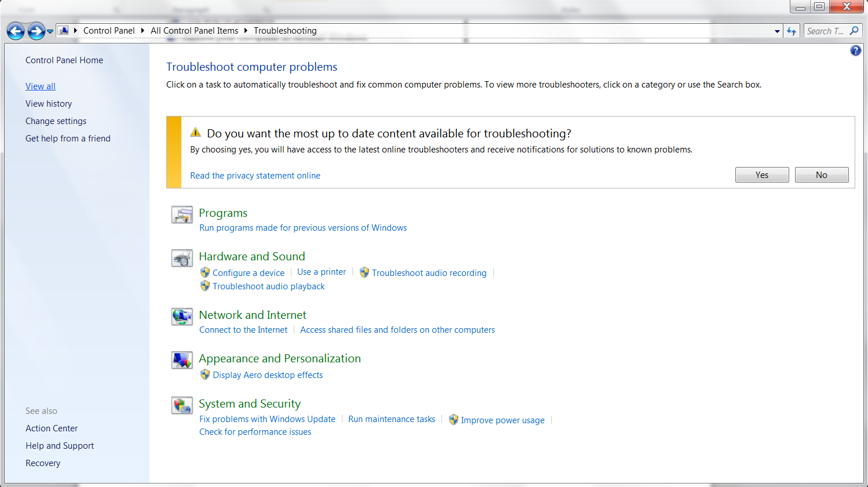This screenshot has width=868, height=487.
Task: Open View history in sidebar
Action: pyautogui.click(x=49, y=104)
